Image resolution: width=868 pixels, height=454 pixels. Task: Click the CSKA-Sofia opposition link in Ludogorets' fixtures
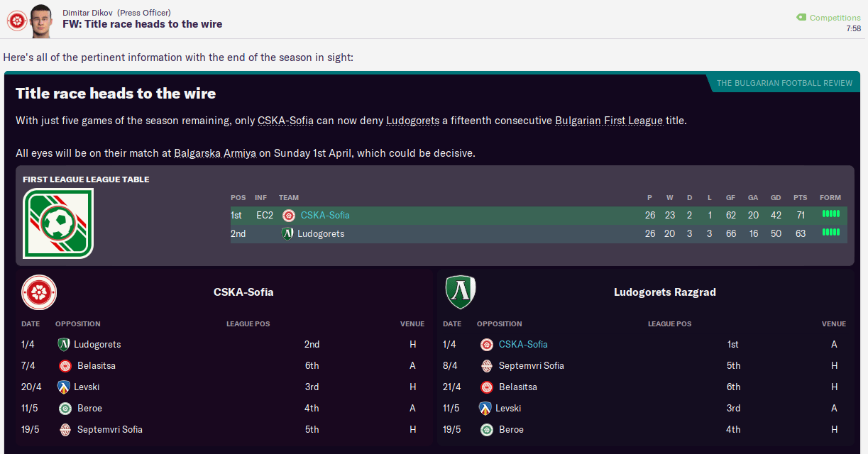pyautogui.click(x=523, y=344)
